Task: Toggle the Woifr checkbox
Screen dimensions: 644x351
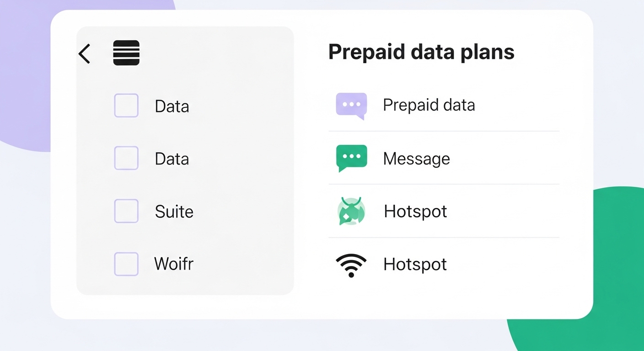Action: tap(126, 264)
